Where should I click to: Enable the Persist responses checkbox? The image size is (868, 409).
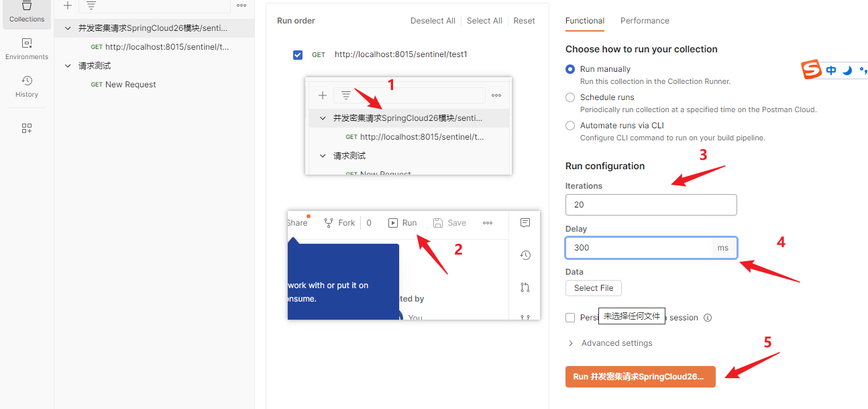[570, 318]
